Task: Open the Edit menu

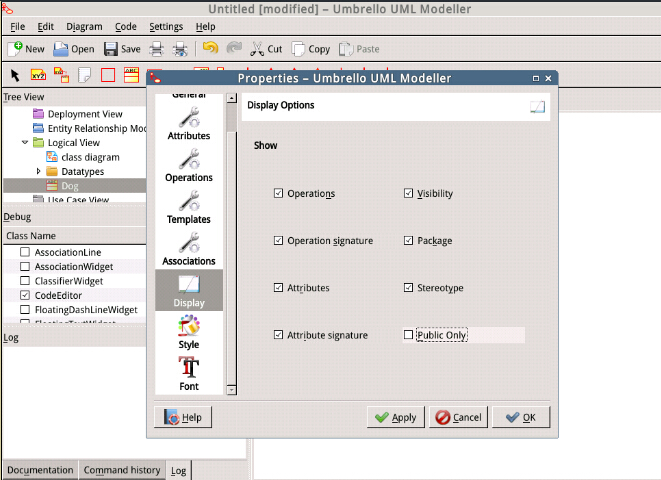Action: [x=46, y=27]
